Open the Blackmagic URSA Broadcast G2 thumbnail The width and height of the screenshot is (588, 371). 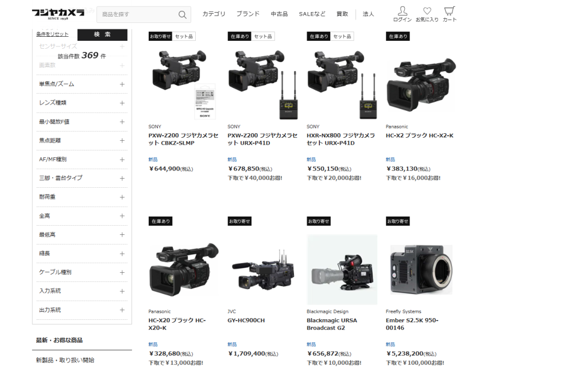pyautogui.click(x=342, y=269)
